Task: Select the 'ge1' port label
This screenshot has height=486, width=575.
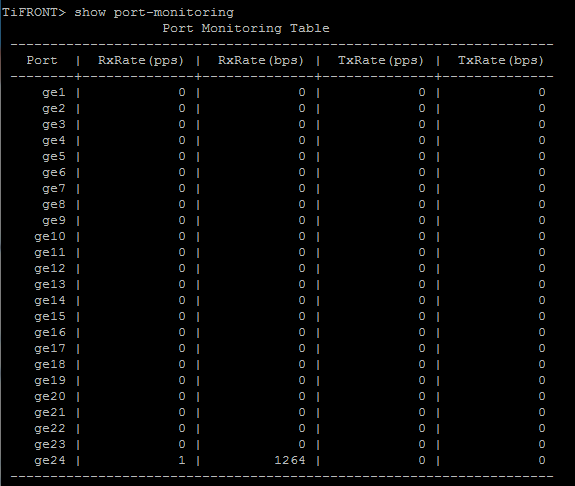Action: point(54,93)
